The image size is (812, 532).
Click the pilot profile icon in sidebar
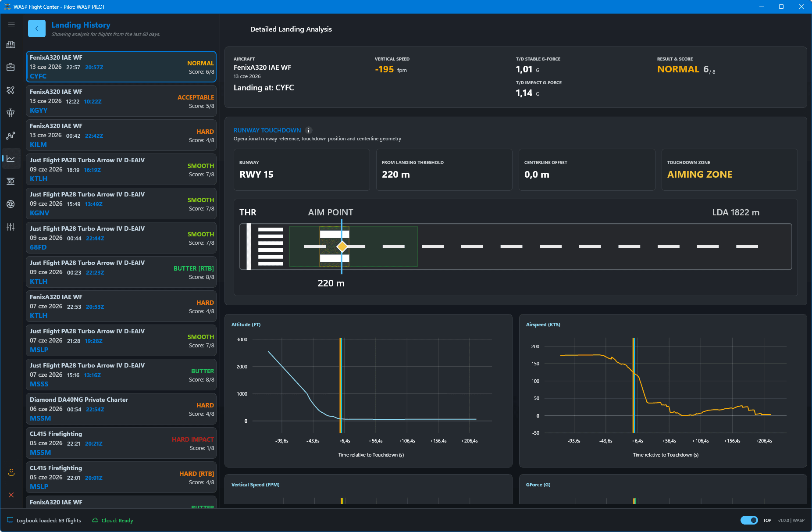pyautogui.click(x=11, y=472)
